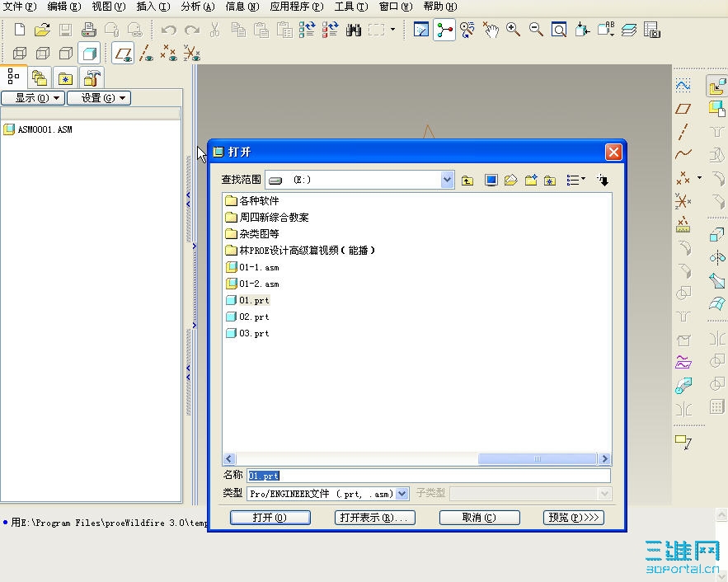Open 视图 menu
The height and width of the screenshot is (582, 728).
click(x=109, y=7)
